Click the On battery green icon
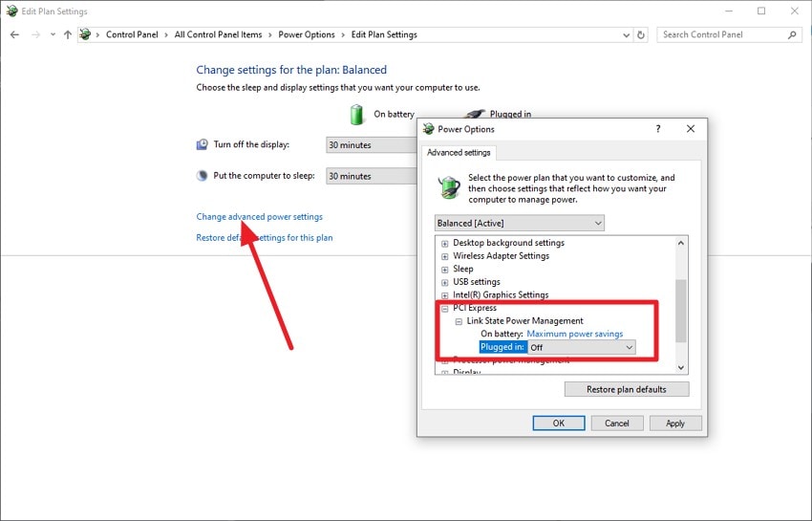The width and height of the screenshot is (812, 521). pos(357,115)
